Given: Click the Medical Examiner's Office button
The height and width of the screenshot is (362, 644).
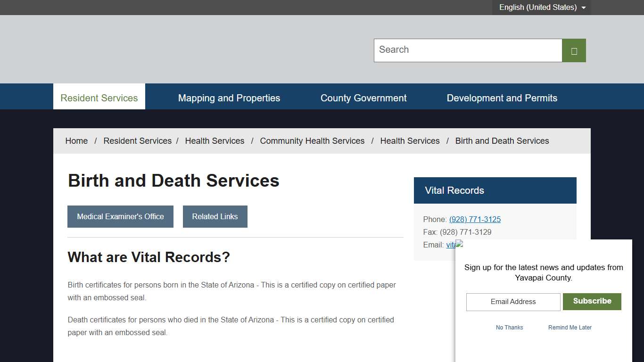Looking at the screenshot, I should pos(120,216).
